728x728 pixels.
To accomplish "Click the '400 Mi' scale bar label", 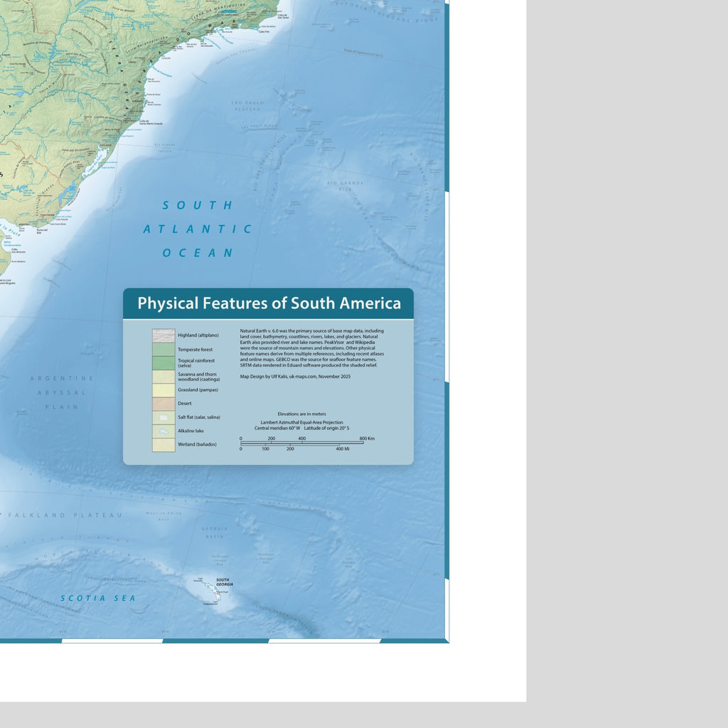I will [343, 449].
